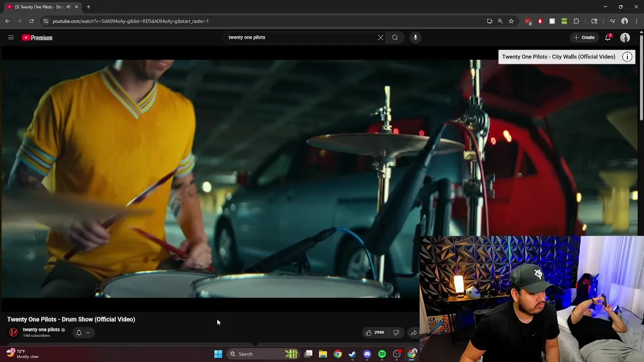Clear the YouTube search box text
The height and width of the screenshot is (362, 644).
point(380,37)
